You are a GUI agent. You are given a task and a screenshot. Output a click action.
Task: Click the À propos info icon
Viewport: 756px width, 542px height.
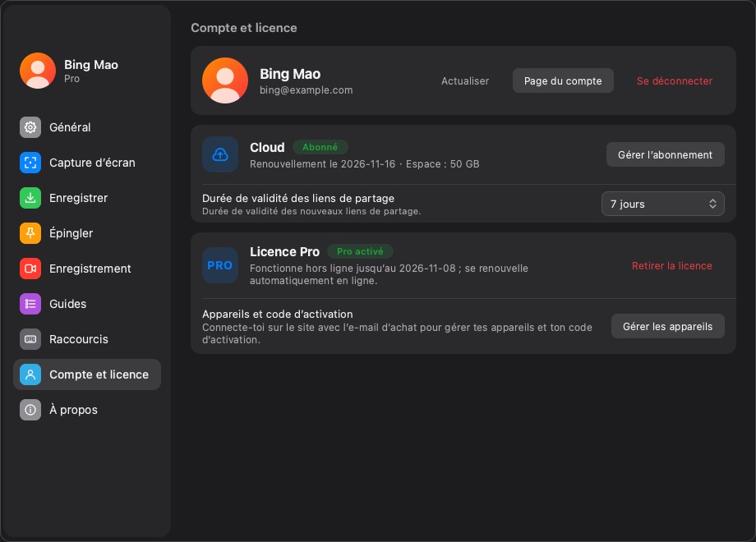(x=30, y=410)
